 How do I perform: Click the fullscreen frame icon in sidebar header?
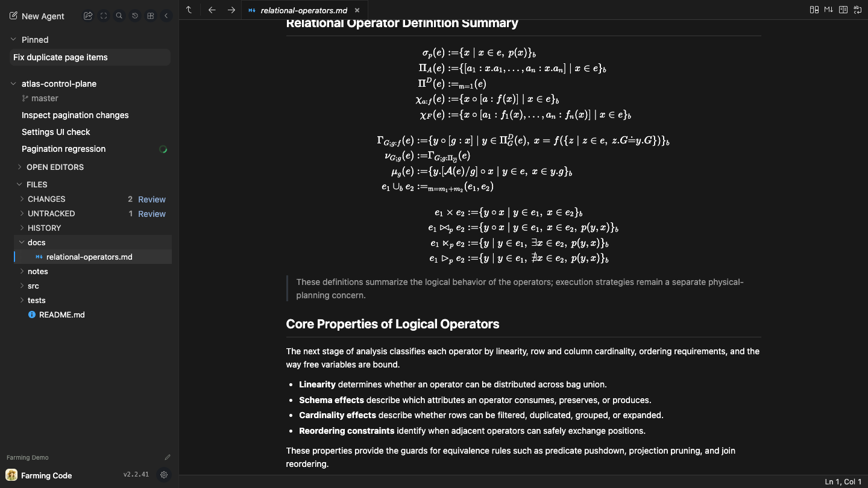[x=104, y=16]
